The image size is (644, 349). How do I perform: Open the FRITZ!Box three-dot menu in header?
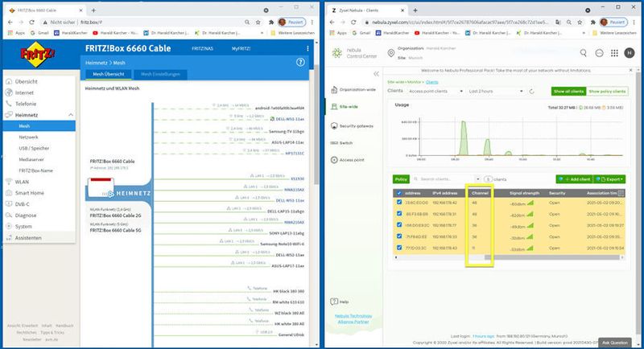[308, 48]
